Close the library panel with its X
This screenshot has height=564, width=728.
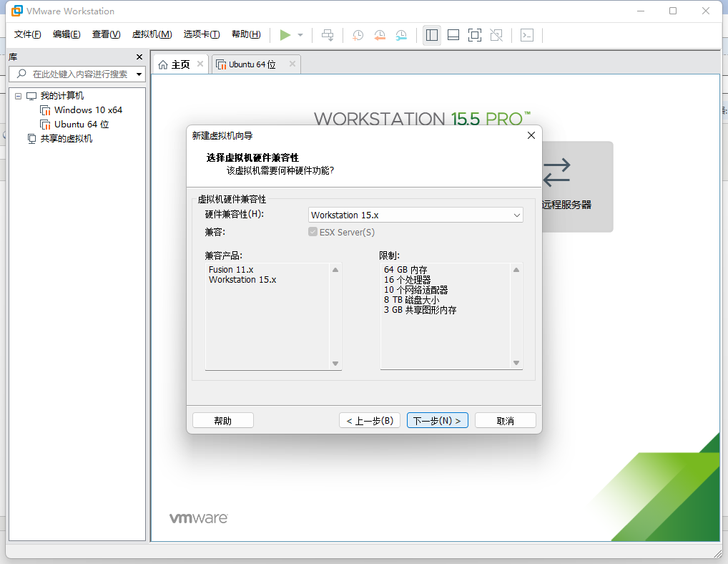[139, 57]
